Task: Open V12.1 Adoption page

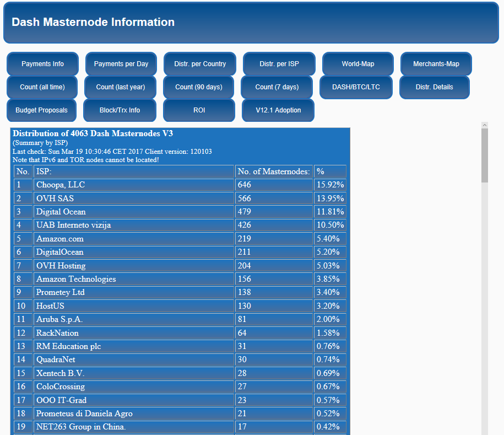Action: [278, 110]
